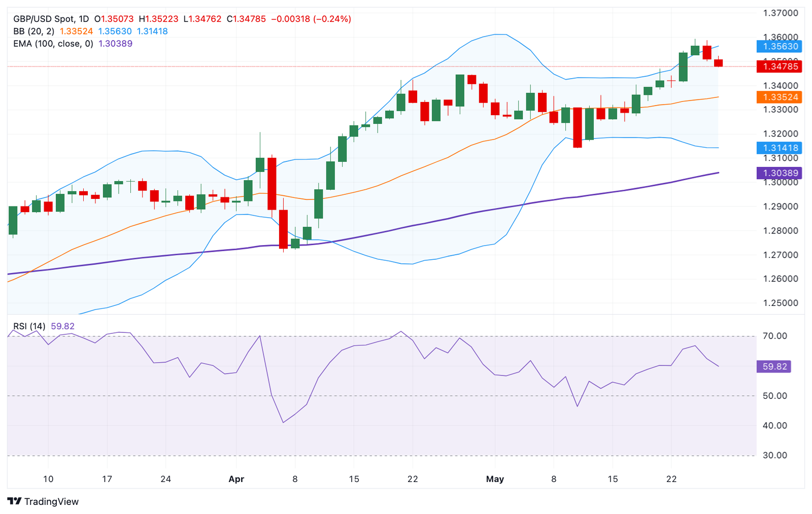The height and width of the screenshot is (514, 812).
Task: Click the -0.00318 (-0.24%) change value
Action: (311, 19)
